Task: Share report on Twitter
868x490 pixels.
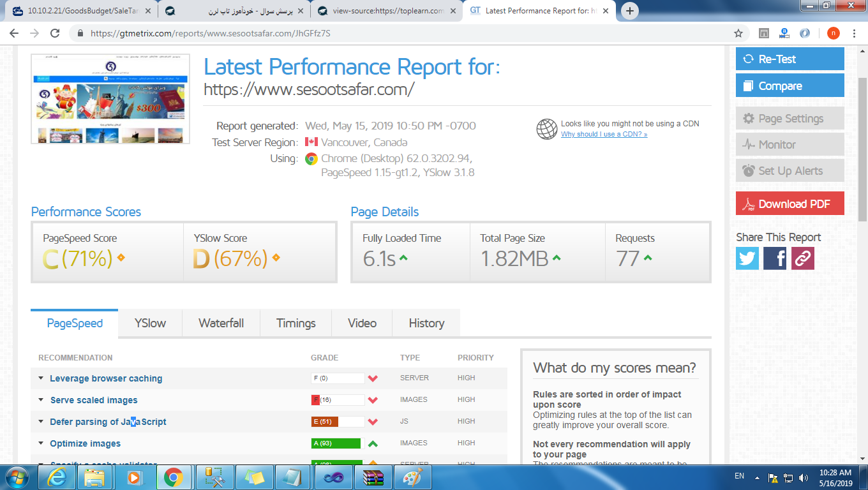Action: point(747,258)
